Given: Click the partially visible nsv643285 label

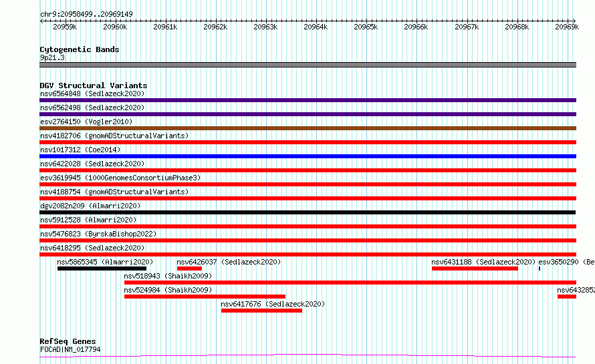Looking at the screenshot, I should [576, 290].
